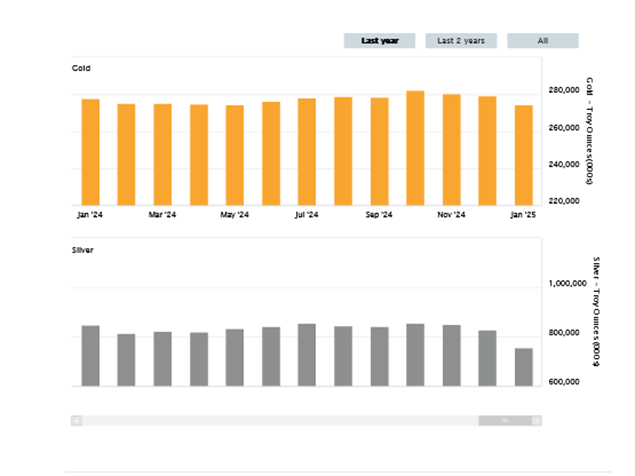Click the Jan '25 silver bar
Image resolution: width=635 pixels, height=476 pixels.
coord(523,366)
